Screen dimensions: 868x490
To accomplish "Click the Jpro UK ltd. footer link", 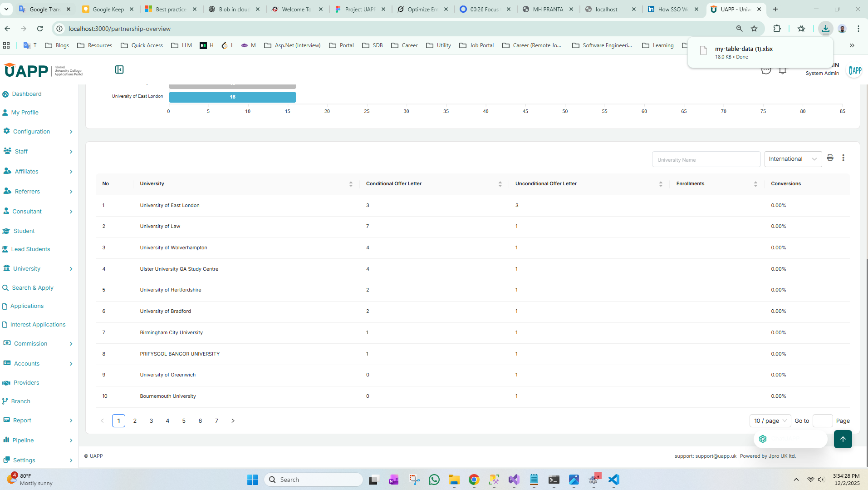I will tap(782, 456).
